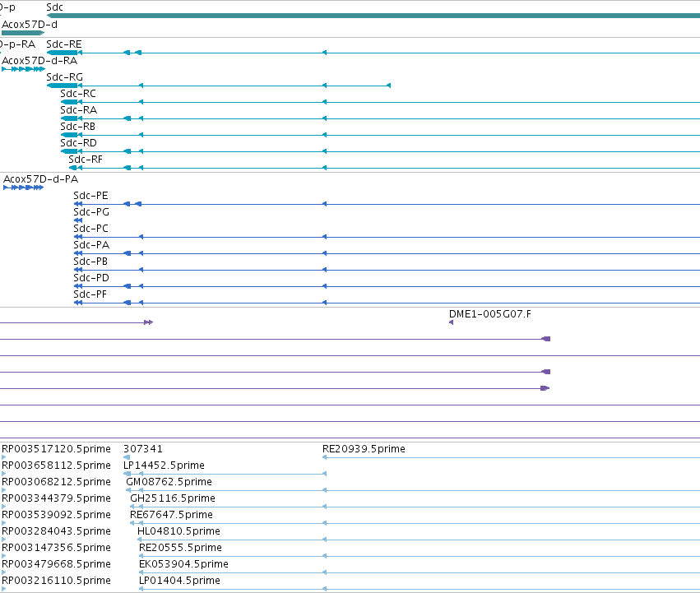Click the Acox57D-d-PA protein label
The image size is (700, 593).
point(40,179)
